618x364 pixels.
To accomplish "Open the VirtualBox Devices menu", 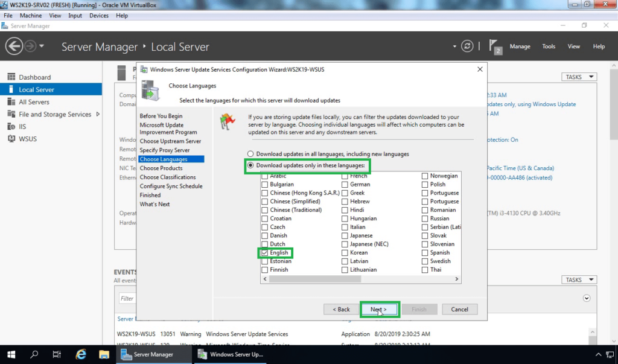I will coord(99,15).
